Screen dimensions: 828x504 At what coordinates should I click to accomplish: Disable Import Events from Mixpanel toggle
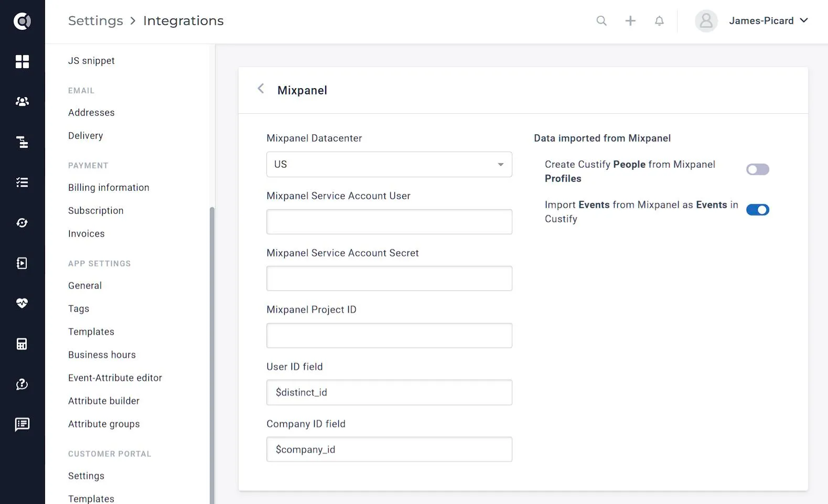(x=758, y=210)
